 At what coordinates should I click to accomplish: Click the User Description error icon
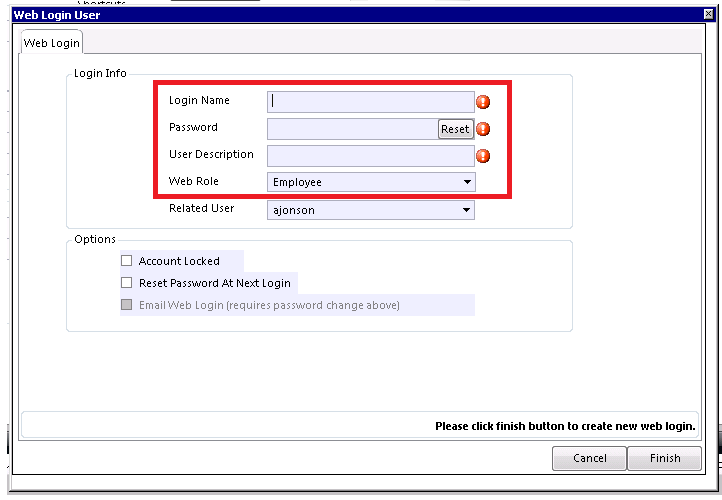click(483, 156)
